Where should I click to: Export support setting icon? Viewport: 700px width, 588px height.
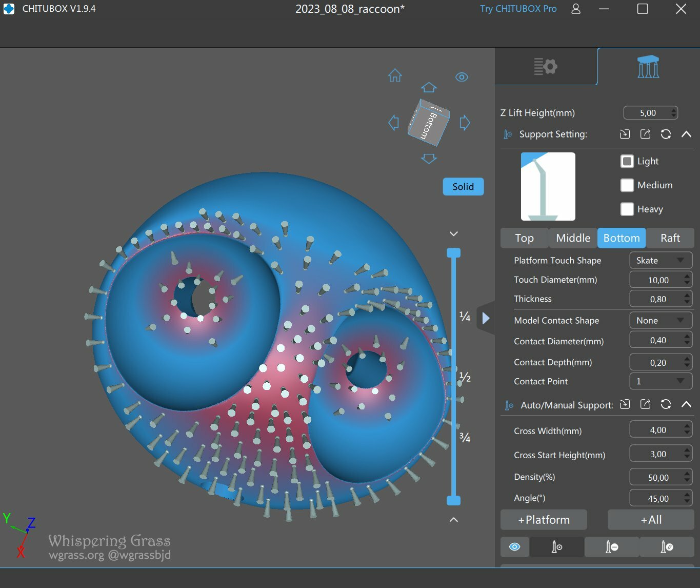[645, 134]
